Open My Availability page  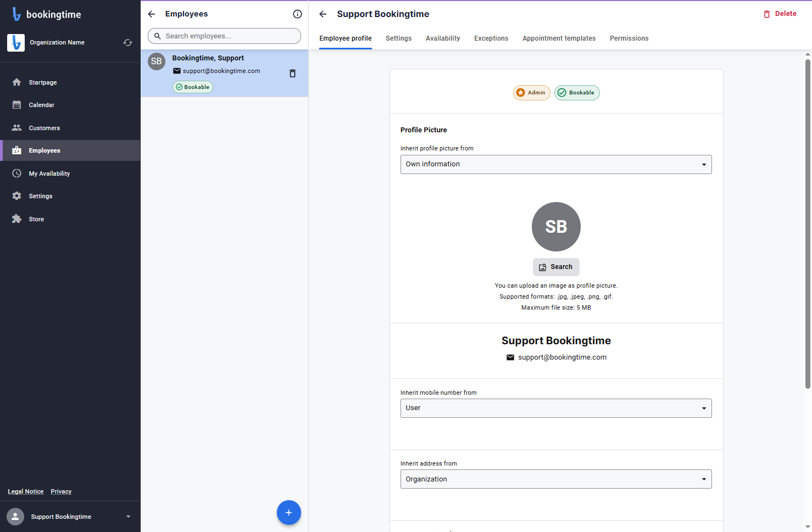coord(70,173)
